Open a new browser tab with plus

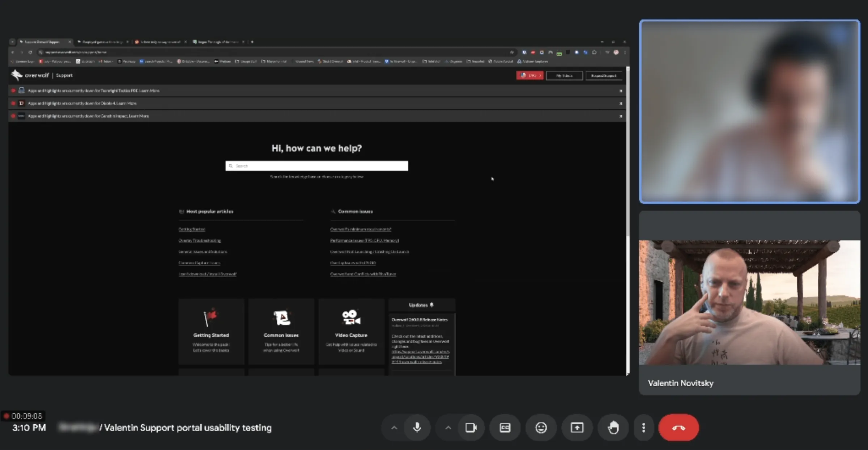(x=252, y=42)
